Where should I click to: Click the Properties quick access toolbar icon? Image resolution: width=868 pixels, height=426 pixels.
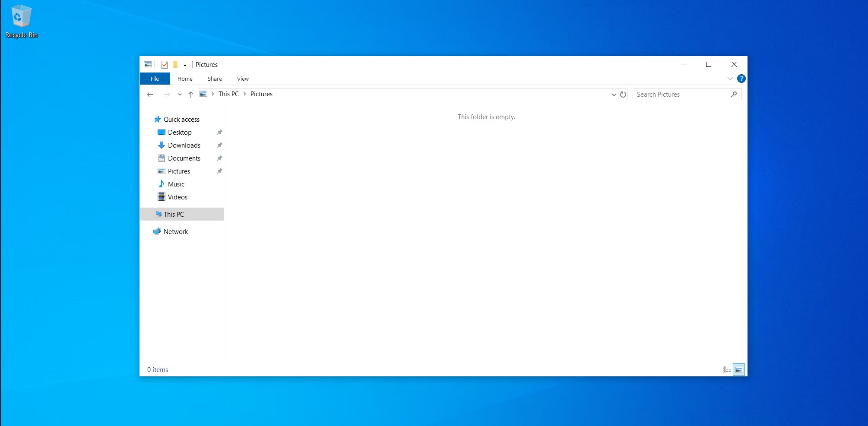[165, 65]
